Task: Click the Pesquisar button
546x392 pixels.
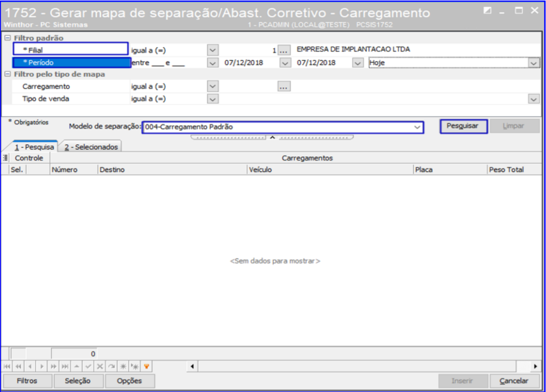Action: [x=463, y=126]
